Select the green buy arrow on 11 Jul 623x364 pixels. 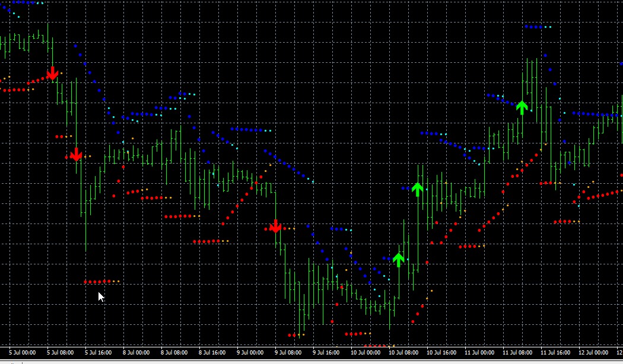pyautogui.click(x=522, y=107)
